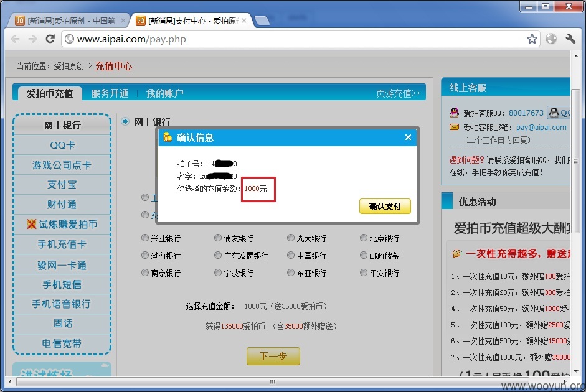Select 邮政储蓄 radio button

click(x=364, y=255)
